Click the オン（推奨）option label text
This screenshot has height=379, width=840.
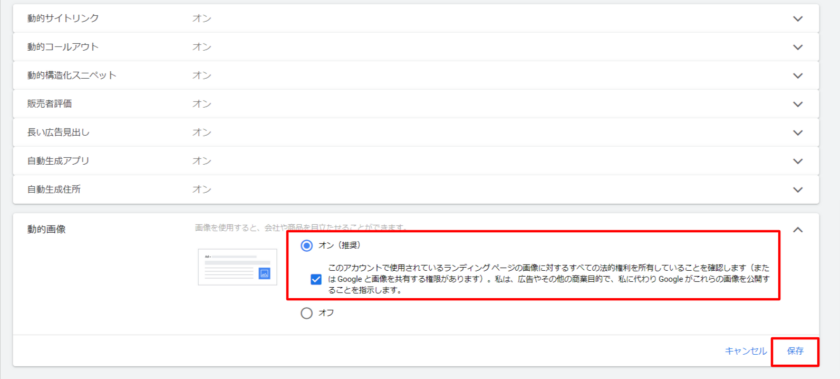point(340,246)
